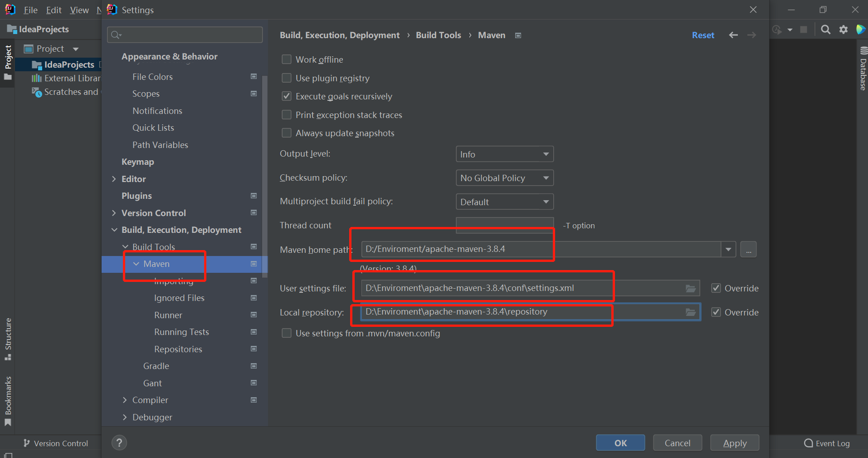Open Multiproject build fail policy dropdown
This screenshot has height=458, width=868.
(x=505, y=202)
